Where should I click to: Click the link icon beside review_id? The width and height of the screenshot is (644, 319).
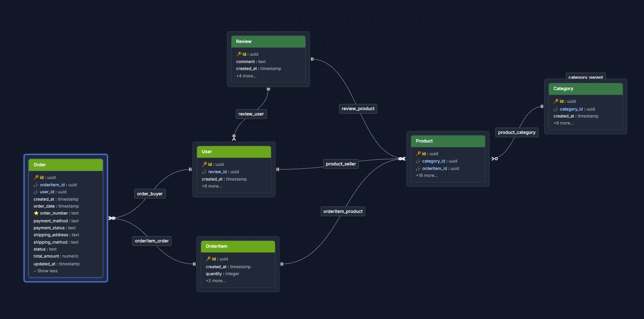(x=204, y=172)
